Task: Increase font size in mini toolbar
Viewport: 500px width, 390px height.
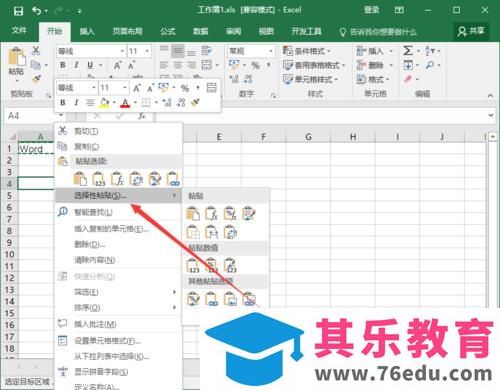Action: coord(136,88)
